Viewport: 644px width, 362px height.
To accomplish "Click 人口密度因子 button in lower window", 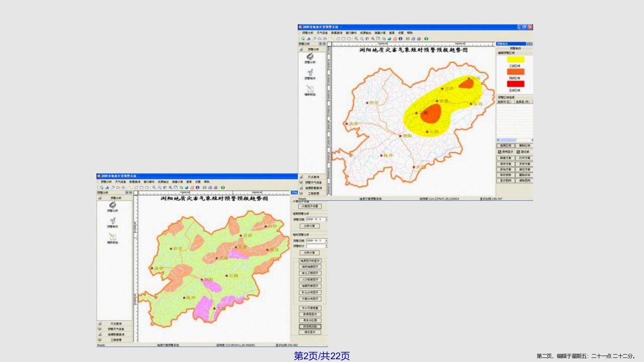I will click(310, 280).
